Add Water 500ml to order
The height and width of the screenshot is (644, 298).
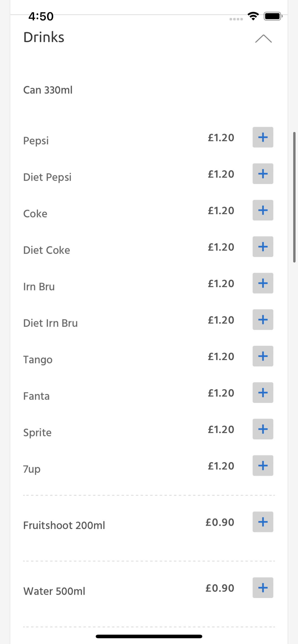(x=263, y=588)
